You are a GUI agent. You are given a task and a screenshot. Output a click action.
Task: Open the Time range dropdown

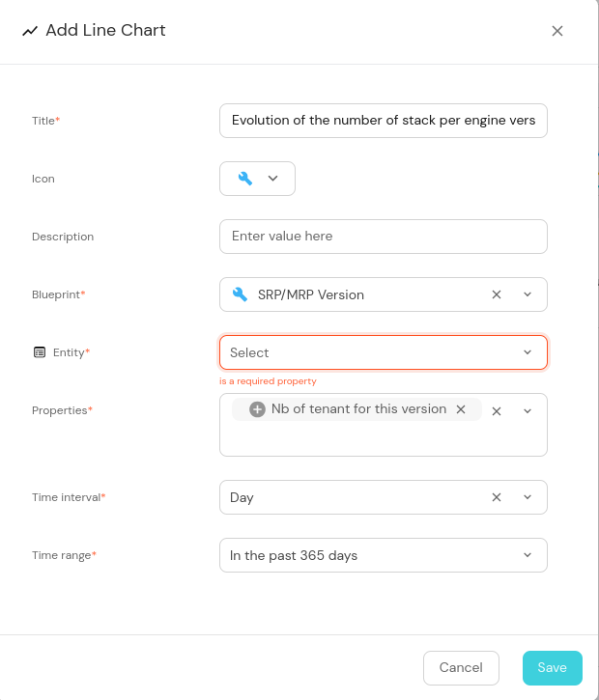point(383,555)
